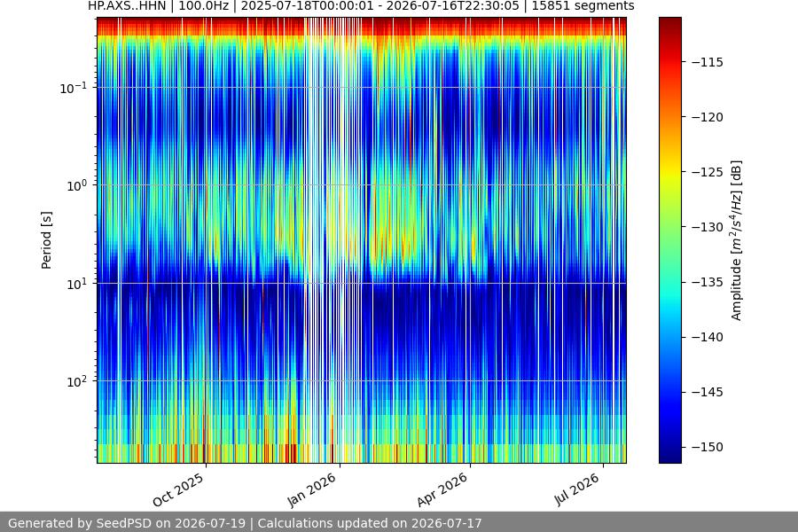Click the −145 colorbar tick label
798x532 pixels.
click(x=708, y=392)
